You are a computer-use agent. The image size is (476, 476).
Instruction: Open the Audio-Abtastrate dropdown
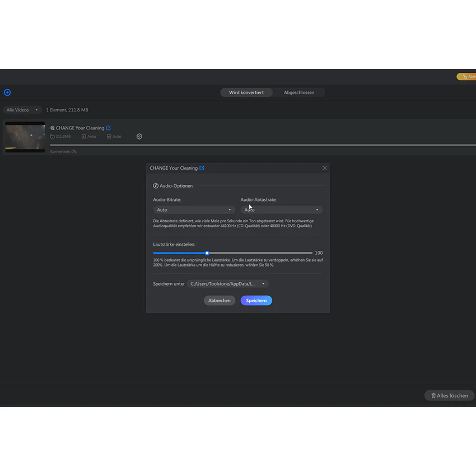[x=282, y=210]
